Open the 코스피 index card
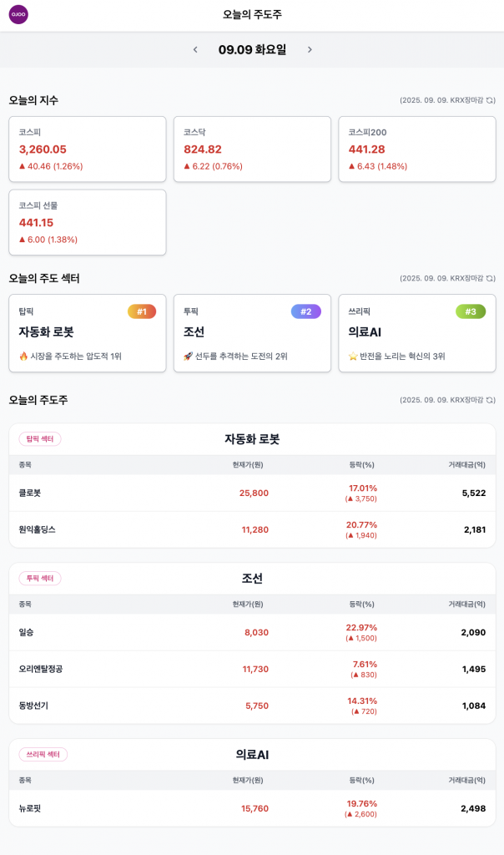 tap(88, 149)
